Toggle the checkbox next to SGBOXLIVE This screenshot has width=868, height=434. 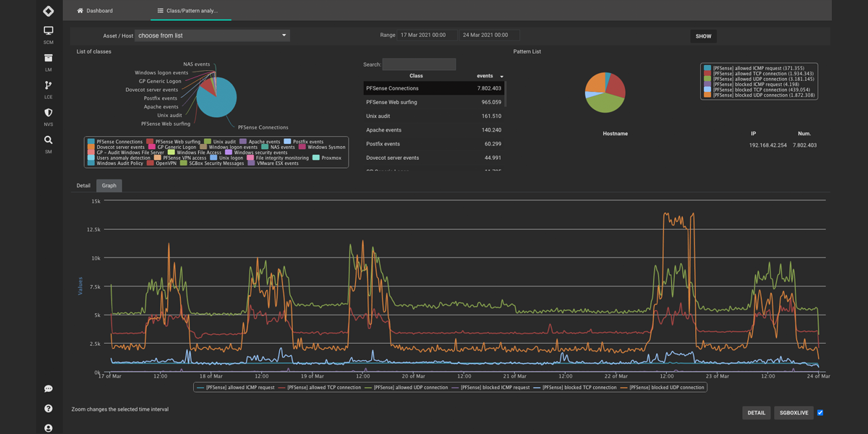pos(820,413)
